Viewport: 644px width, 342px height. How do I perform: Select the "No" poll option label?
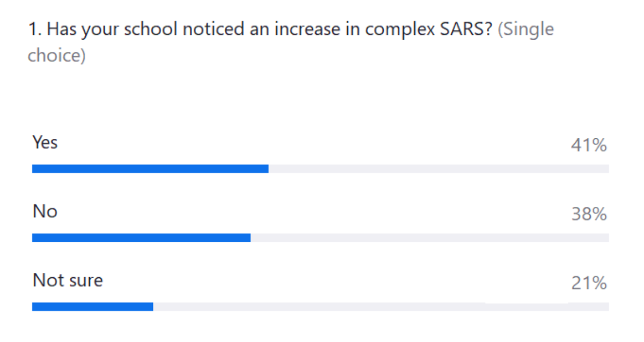click(45, 212)
